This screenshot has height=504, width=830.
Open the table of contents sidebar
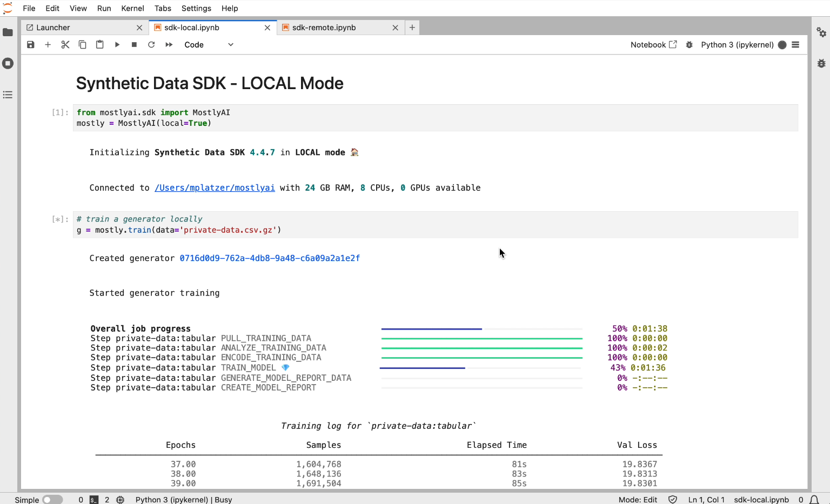coord(8,95)
